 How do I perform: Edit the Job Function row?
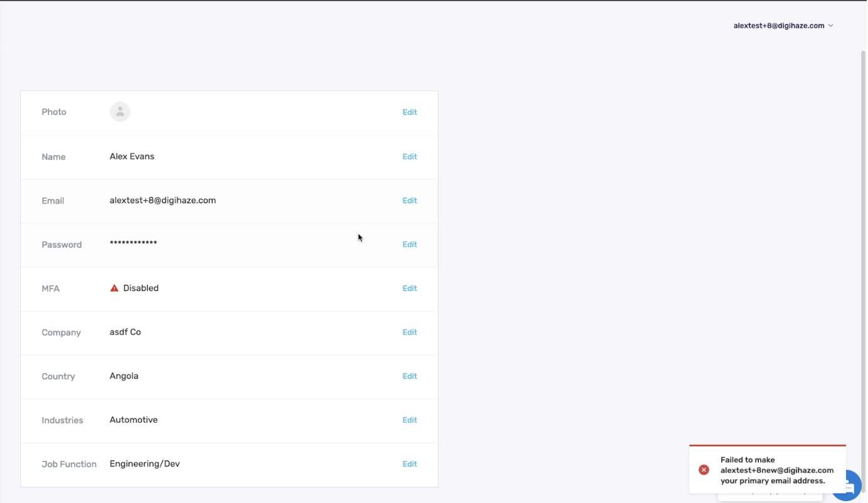pos(410,464)
